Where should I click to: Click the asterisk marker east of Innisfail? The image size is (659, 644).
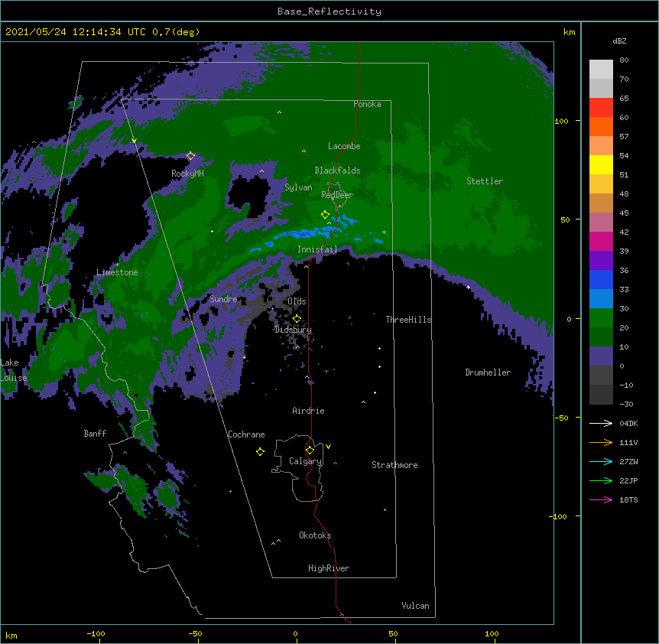[384, 232]
